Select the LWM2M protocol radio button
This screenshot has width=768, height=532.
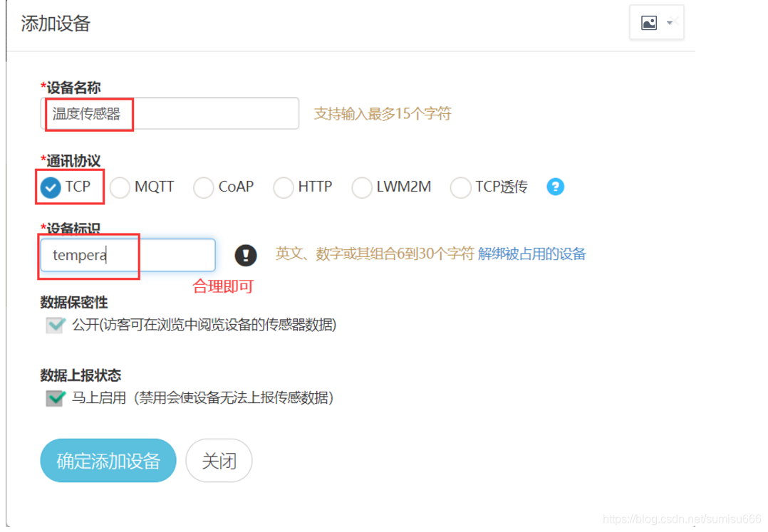coord(361,187)
